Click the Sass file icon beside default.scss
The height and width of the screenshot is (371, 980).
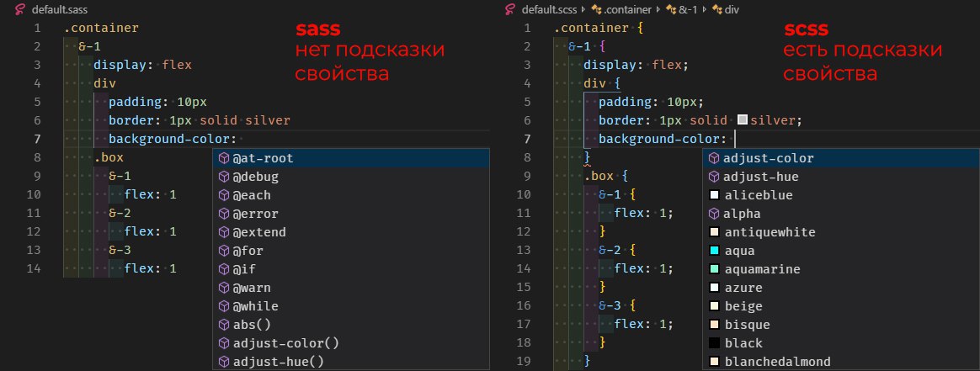pyautogui.click(x=512, y=10)
